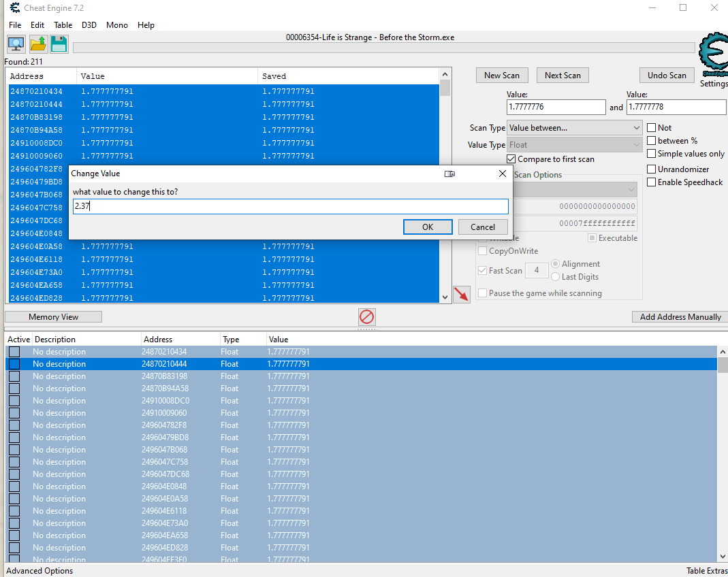Toggle the Unrandomizer checkbox
Screen dimensions: 728x577
pyautogui.click(x=652, y=169)
